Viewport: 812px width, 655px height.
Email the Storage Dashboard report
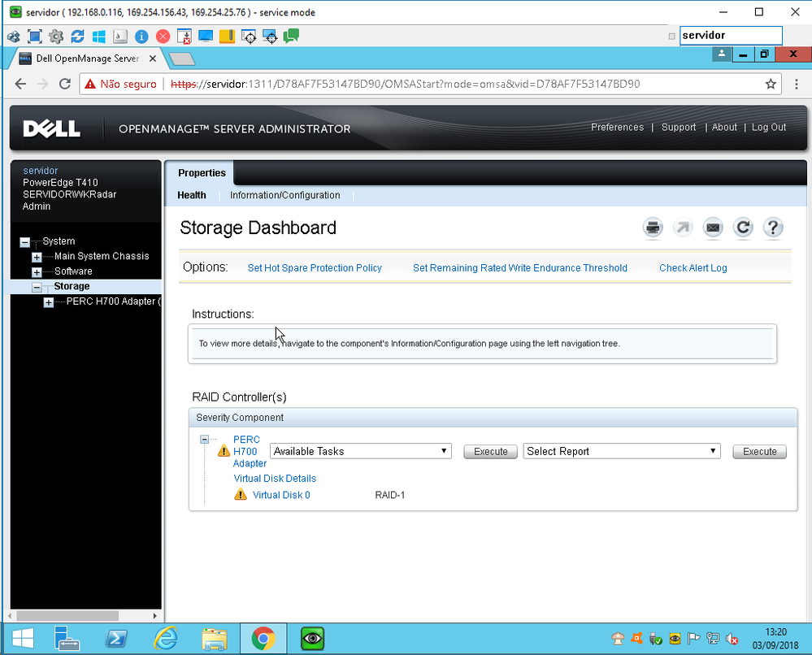[713, 228]
